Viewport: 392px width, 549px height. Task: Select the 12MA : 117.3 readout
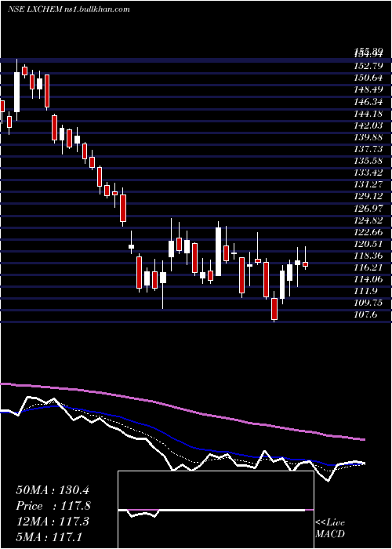coord(53,522)
